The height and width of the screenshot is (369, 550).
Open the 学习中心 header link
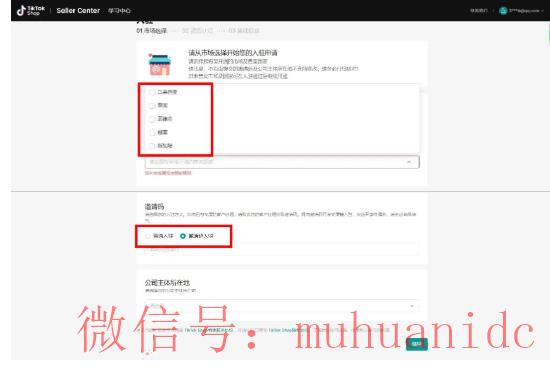click(119, 11)
